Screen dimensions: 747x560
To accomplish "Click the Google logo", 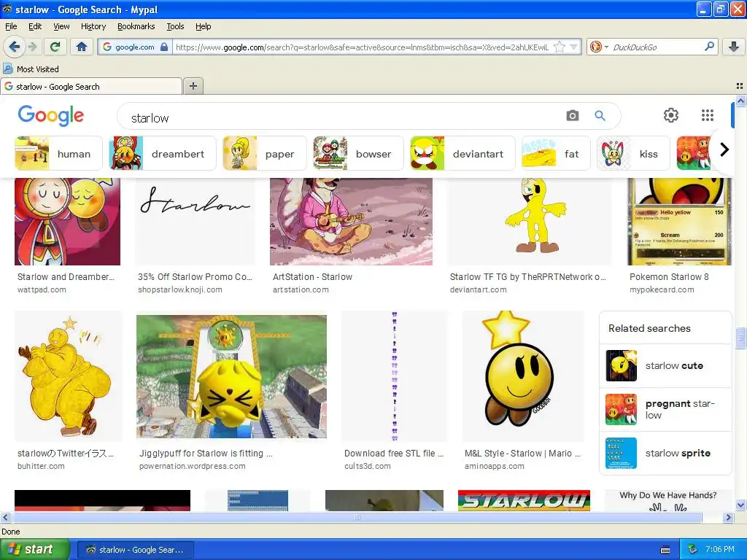I will 51,116.
